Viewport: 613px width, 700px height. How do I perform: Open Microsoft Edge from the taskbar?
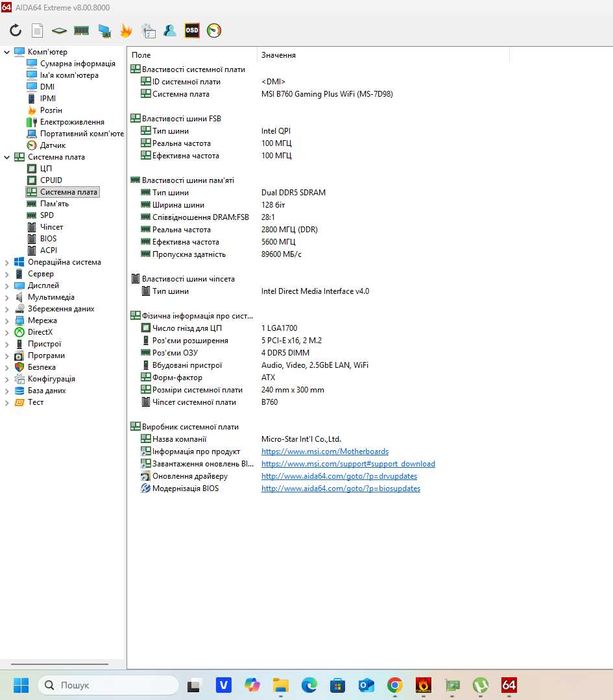(309, 685)
